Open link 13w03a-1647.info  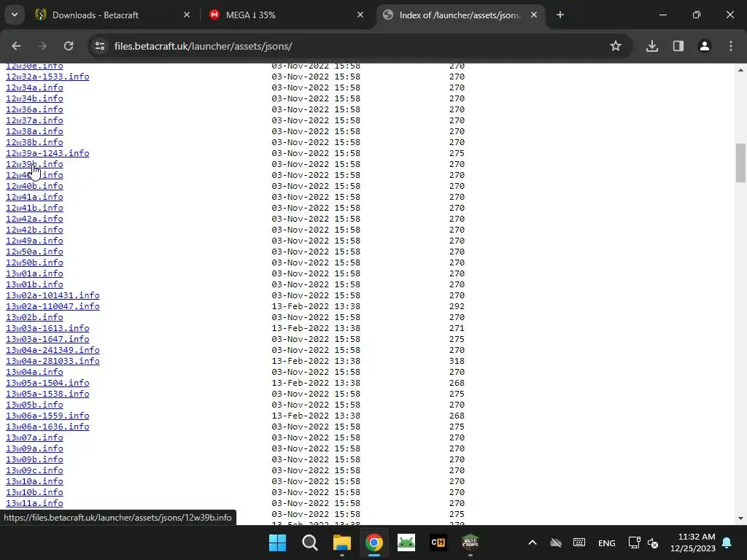coord(47,340)
